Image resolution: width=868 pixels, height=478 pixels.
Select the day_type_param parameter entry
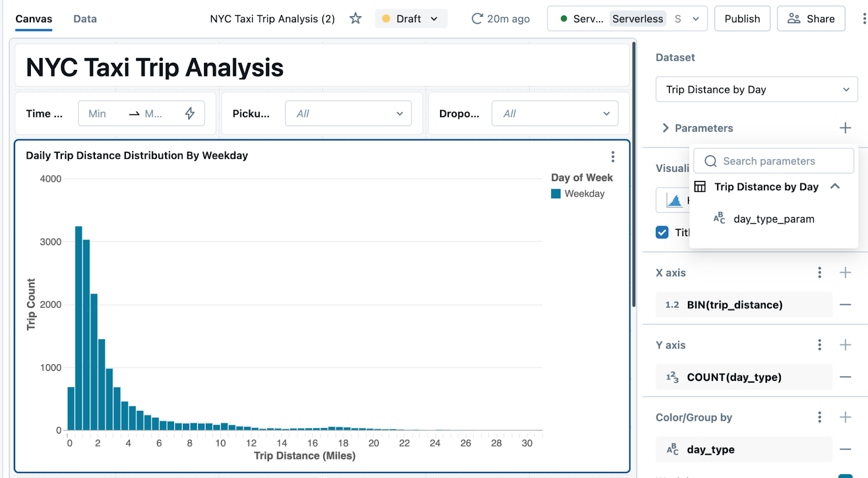point(773,219)
